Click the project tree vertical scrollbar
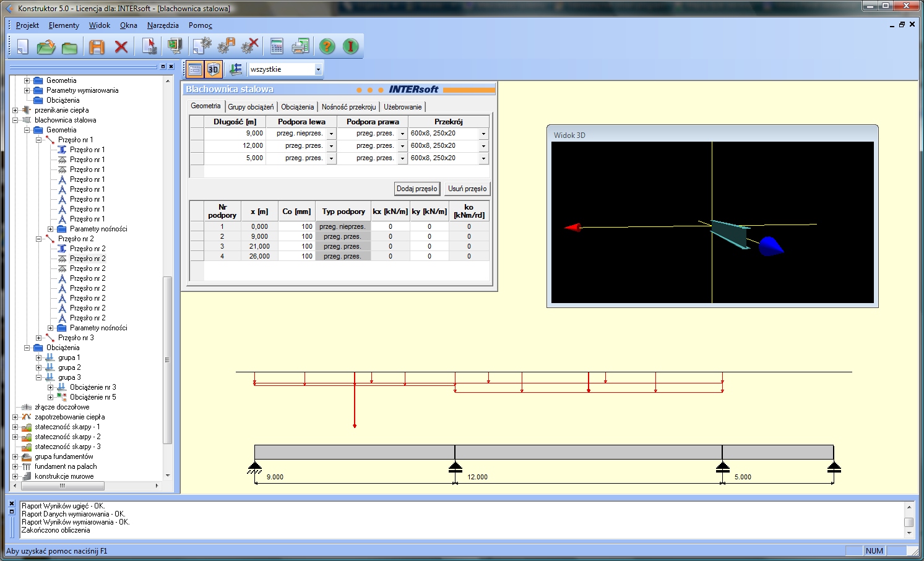This screenshot has height=561, width=924. (167, 360)
